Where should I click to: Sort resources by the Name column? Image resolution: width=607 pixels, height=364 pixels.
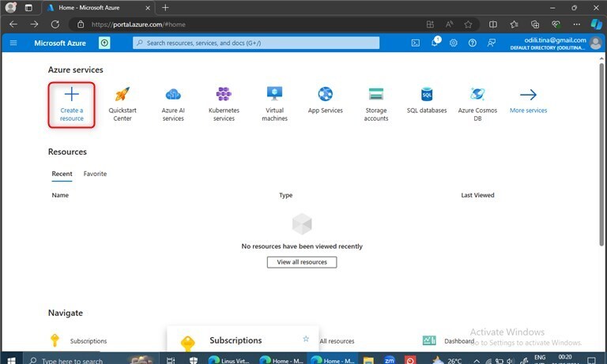60,195
